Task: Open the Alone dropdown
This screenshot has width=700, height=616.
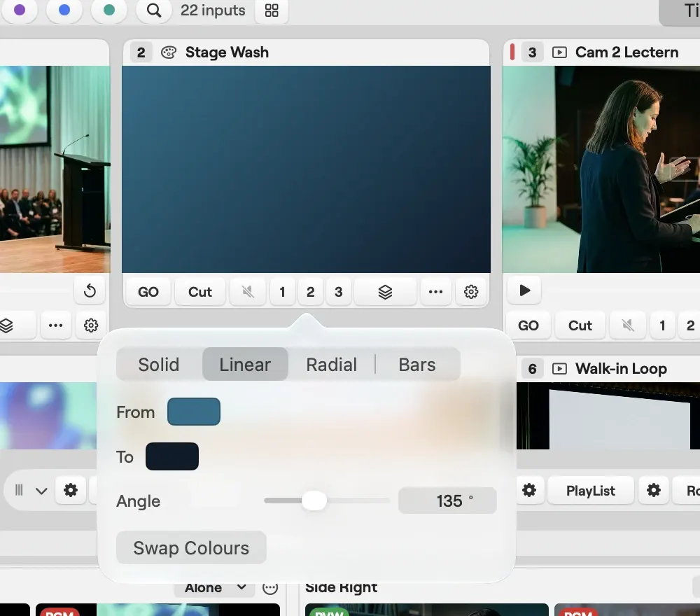Action: click(214, 587)
